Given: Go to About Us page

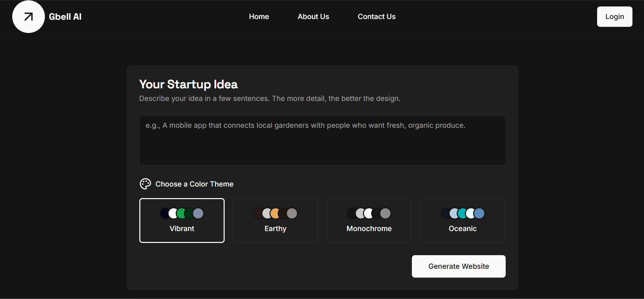Looking at the screenshot, I should tap(313, 17).
